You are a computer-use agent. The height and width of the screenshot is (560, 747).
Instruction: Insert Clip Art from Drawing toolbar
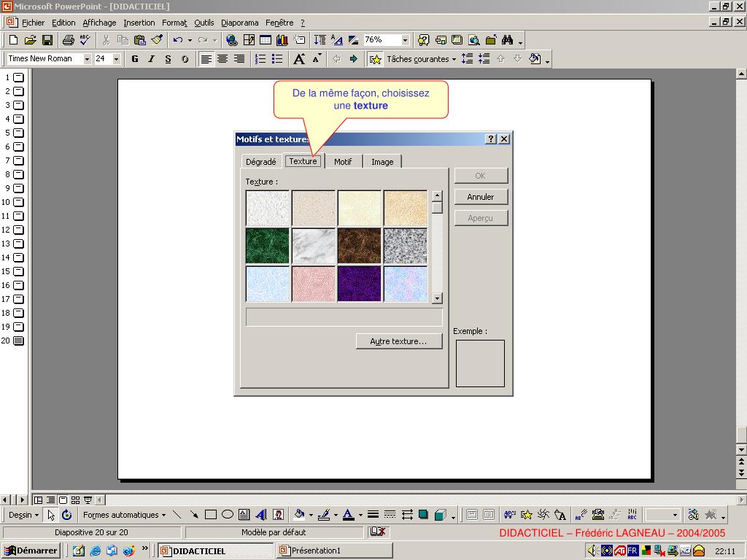click(278, 515)
